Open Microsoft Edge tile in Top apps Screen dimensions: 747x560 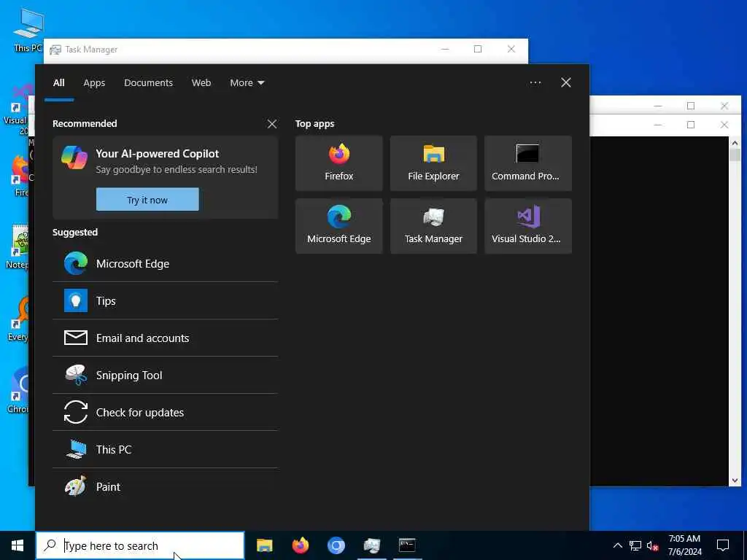[x=338, y=226]
